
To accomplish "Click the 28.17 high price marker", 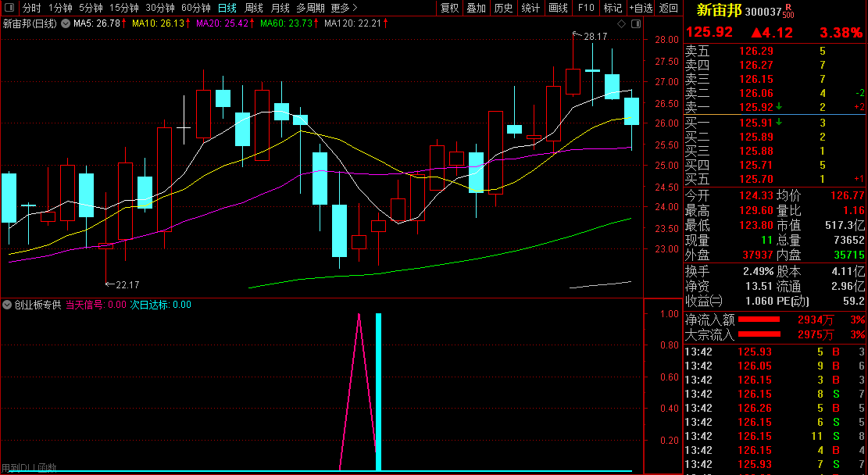I will coord(595,36).
